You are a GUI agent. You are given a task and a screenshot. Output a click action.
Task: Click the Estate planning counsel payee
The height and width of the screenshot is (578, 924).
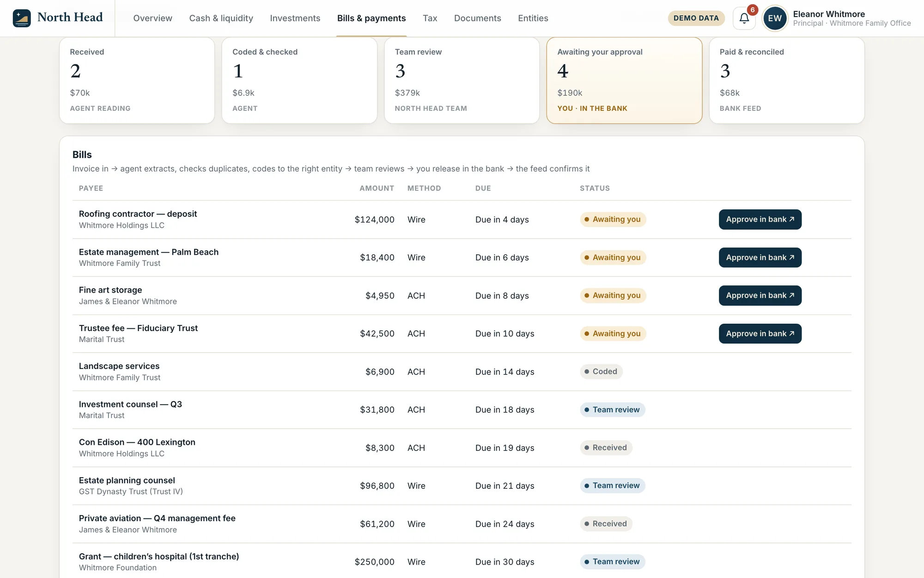point(127,480)
